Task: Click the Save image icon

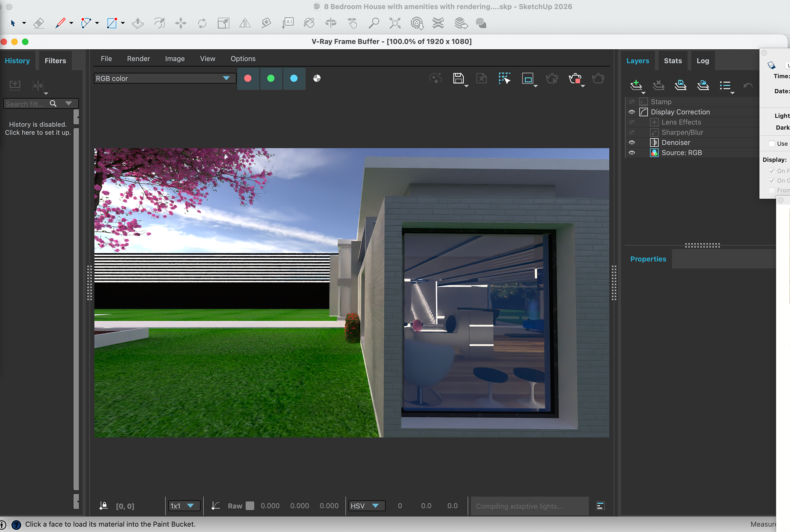Action: click(x=458, y=78)
